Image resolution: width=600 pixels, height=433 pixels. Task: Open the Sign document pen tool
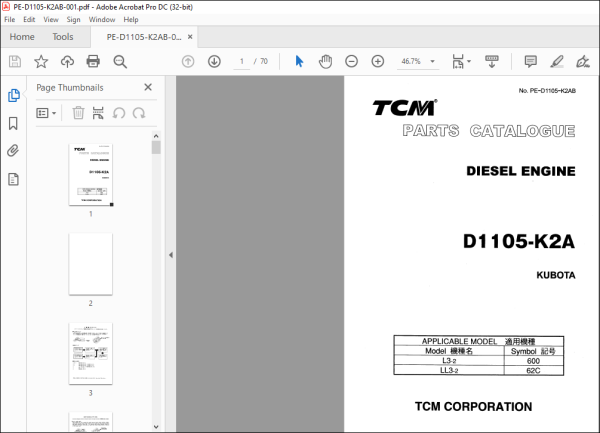(583, 61)
